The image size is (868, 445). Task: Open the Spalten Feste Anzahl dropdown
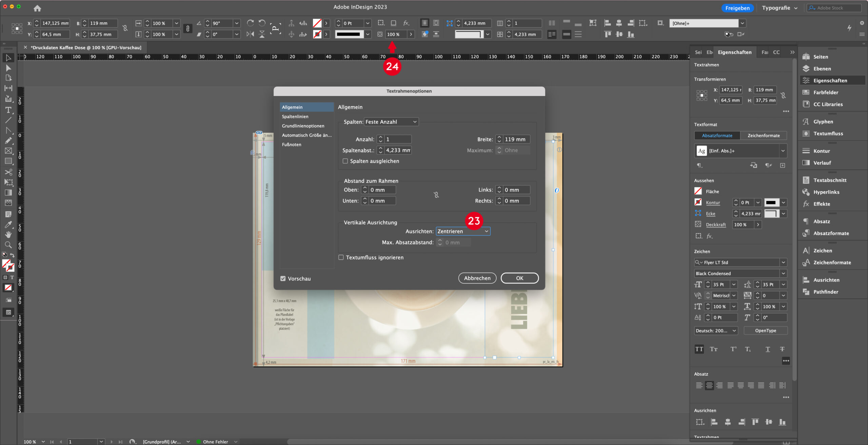coord(391,122)
